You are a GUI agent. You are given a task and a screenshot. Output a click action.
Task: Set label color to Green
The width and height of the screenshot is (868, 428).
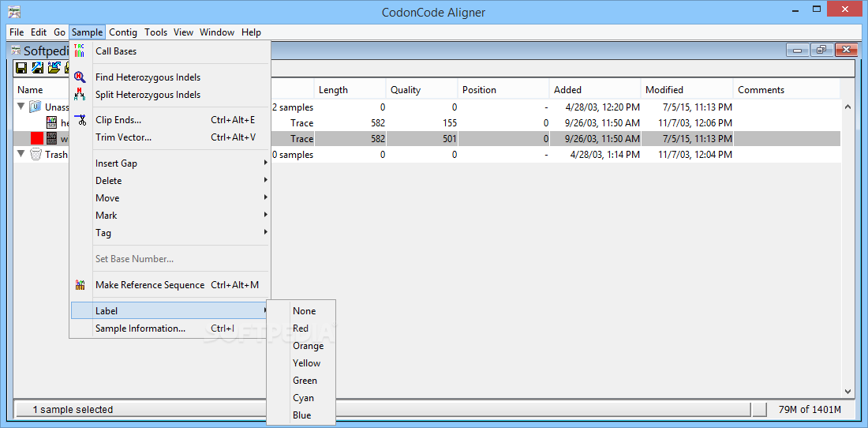pyautogui.click(x=301, y=381)
